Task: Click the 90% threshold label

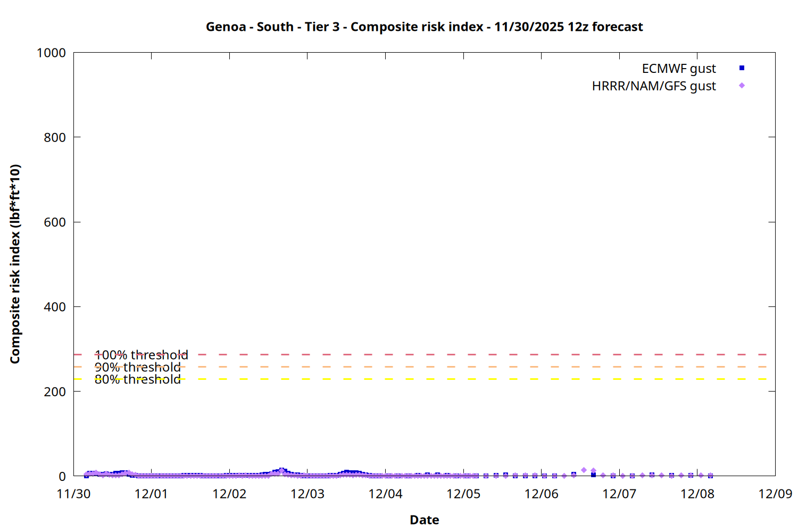Action: coord(137,367)
